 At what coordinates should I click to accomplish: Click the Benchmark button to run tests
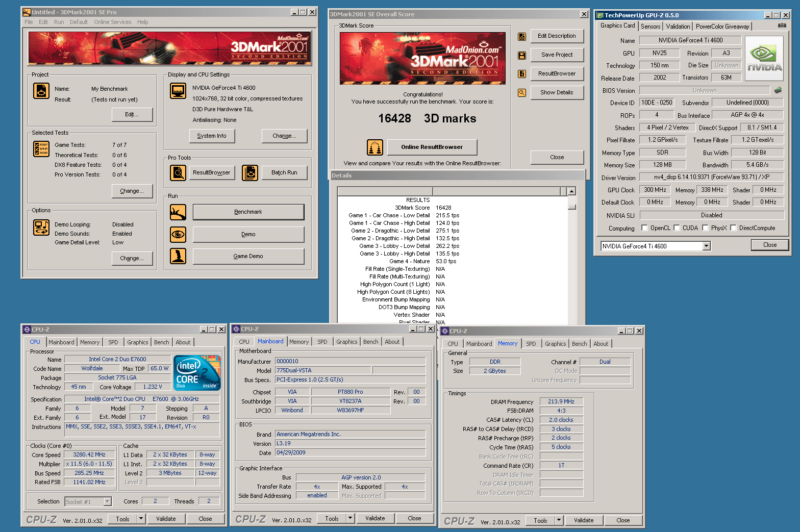pyautogui.click(x=248, y=212)
